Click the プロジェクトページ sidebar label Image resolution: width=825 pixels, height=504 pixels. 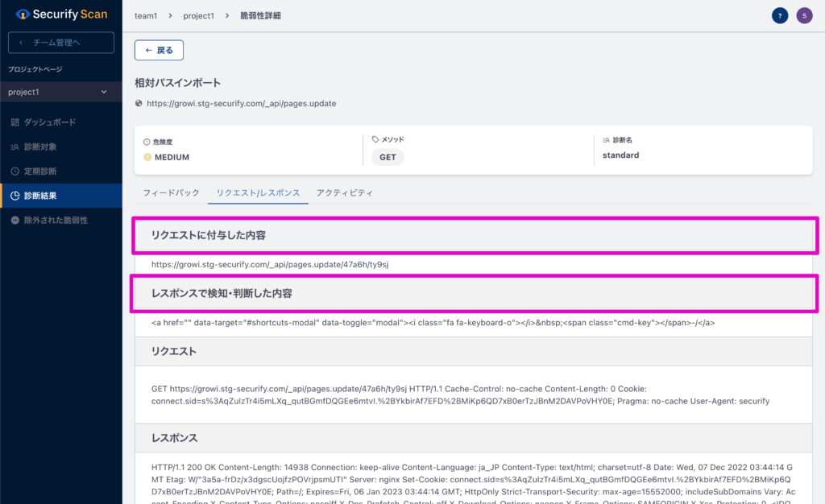[35, 69]
